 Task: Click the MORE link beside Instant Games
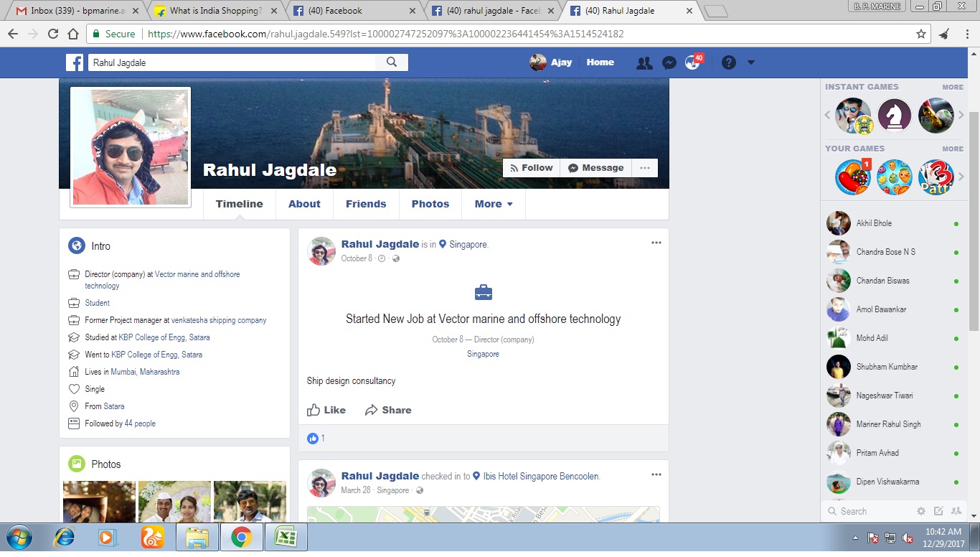(953, 87)
